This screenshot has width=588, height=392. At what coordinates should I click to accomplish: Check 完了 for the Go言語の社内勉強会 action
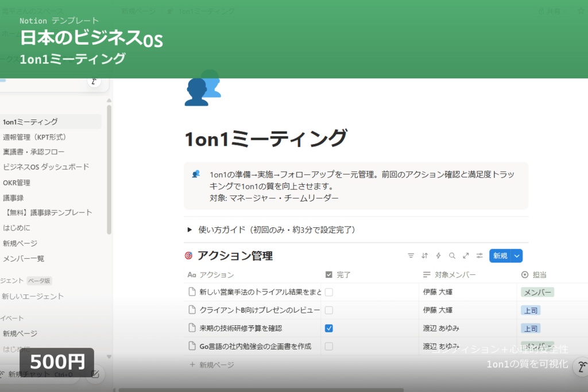pyautogui.click(x=328, y=346)
